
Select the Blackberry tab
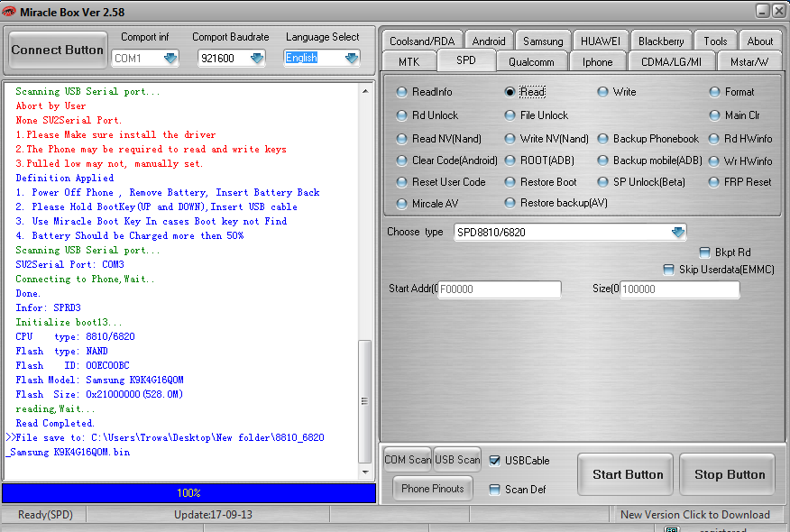(661, 41)
